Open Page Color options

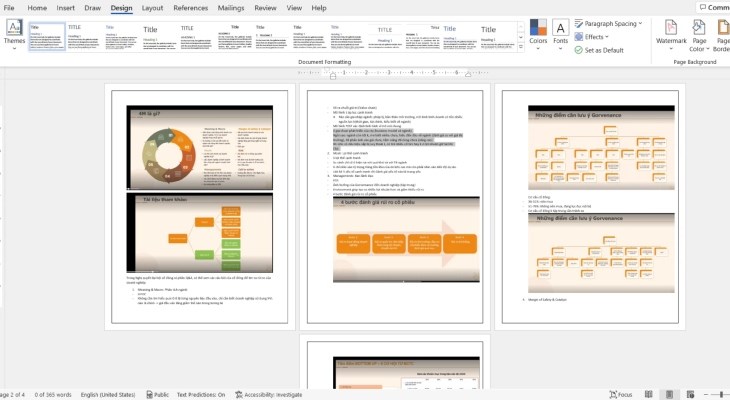[x=699, y=35]
